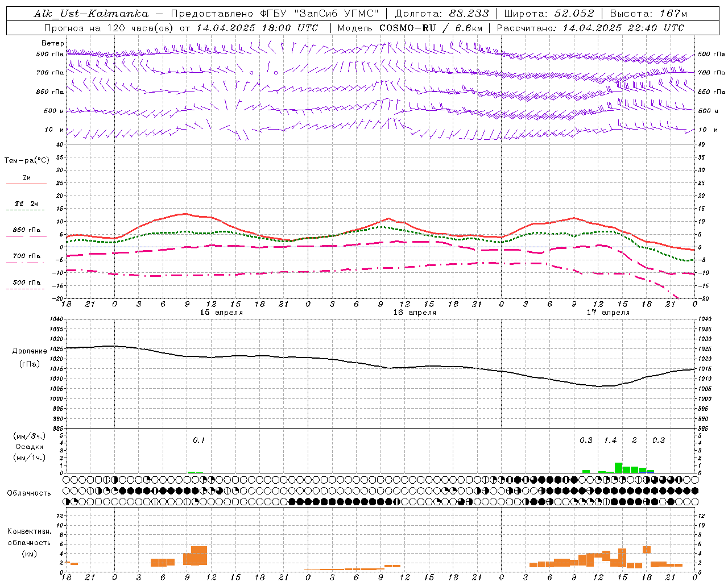This screenshot has width=728, height=582.
Task: Click the longitude value Долгота: 83.233
Action: click(x=441, y=14)
